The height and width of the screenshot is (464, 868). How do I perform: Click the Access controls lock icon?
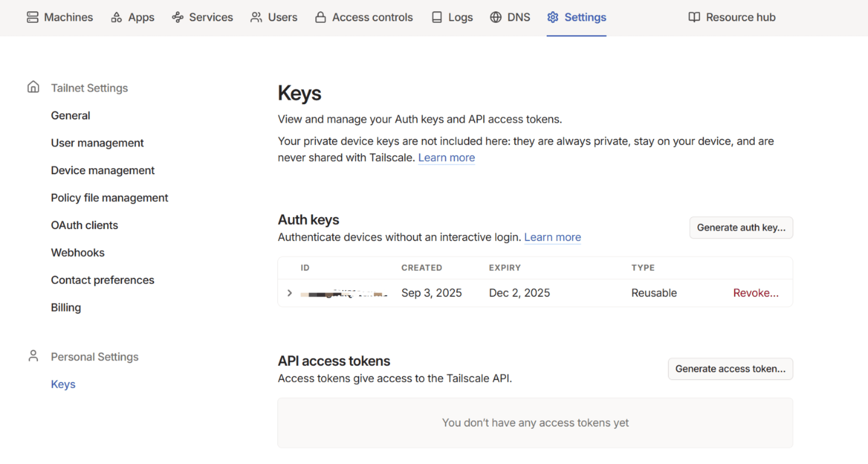click(320, 17)
